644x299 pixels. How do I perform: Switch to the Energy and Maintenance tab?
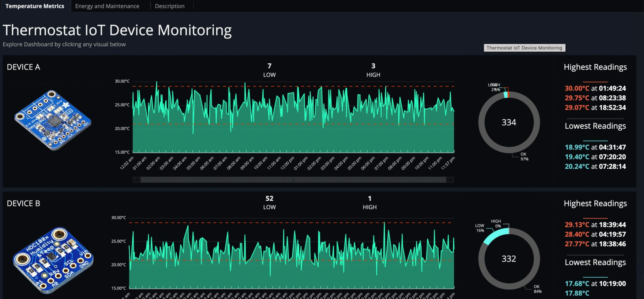(107, 6)
